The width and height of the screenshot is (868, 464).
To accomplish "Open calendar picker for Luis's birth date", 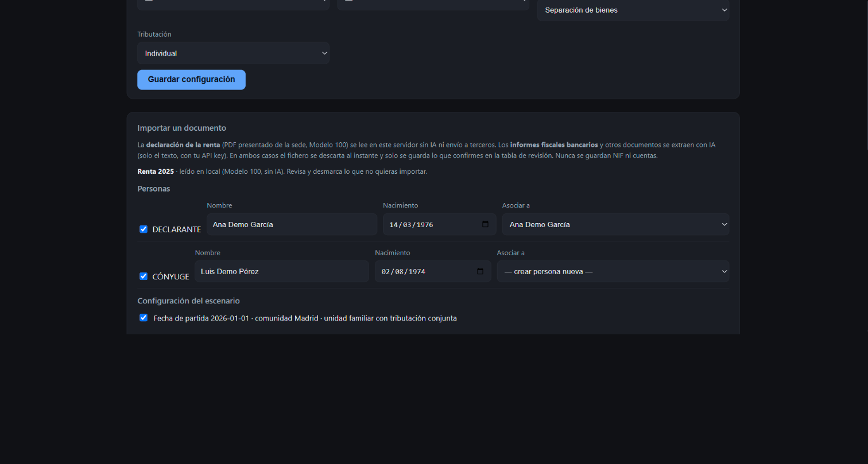I will (x=480, y=271).
